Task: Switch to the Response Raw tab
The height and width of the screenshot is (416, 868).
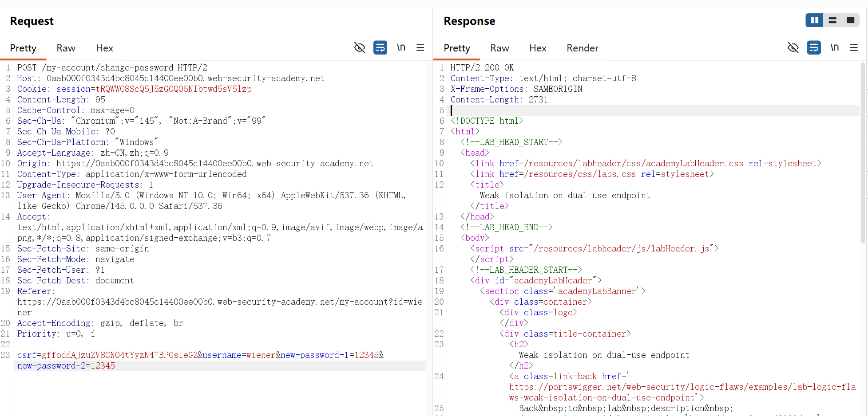Action: click(x=499, y=48)
